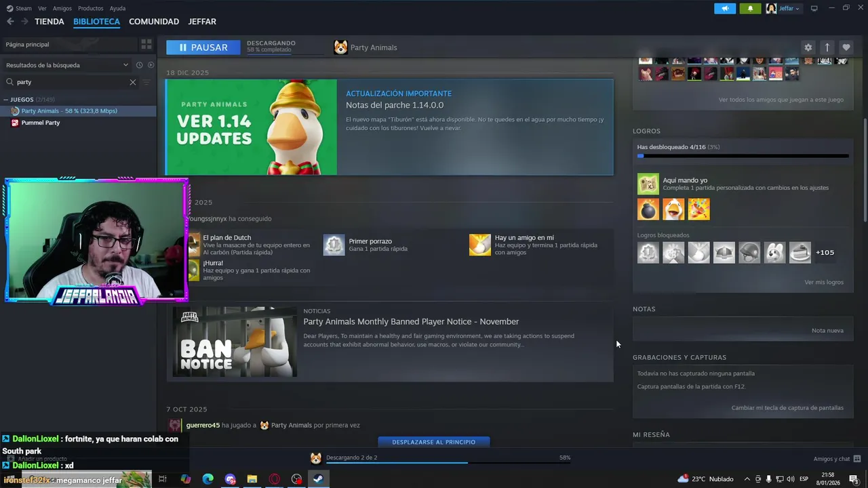This screenshot has height=488, width=868.
Task: Filter ready-to-play games (play circle icon)
Action: pos(151,65)
